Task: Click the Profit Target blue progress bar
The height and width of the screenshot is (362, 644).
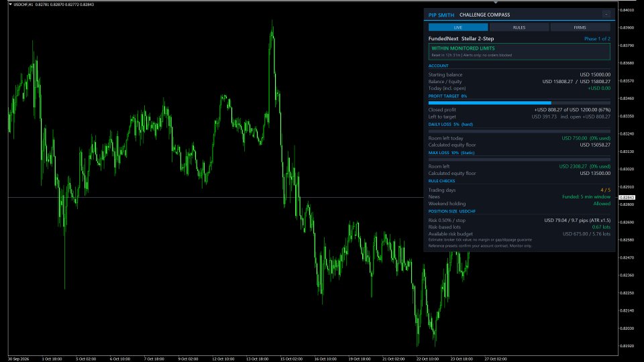Action: click(x=519, y=103)
